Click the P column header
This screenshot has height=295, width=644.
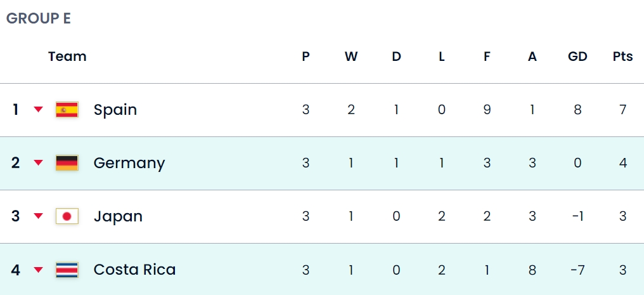tap(306, 56)
